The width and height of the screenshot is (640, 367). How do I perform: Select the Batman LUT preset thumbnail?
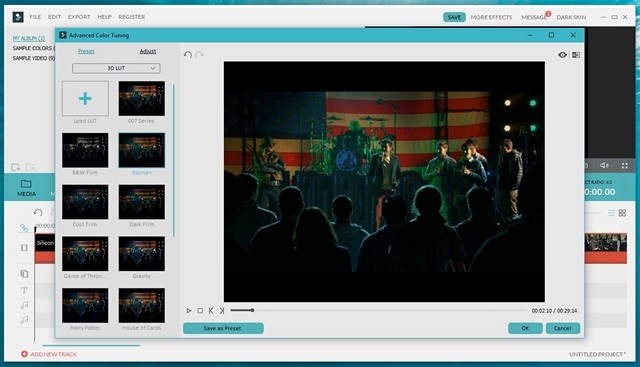pyautogui.click(x=142, y=150)
